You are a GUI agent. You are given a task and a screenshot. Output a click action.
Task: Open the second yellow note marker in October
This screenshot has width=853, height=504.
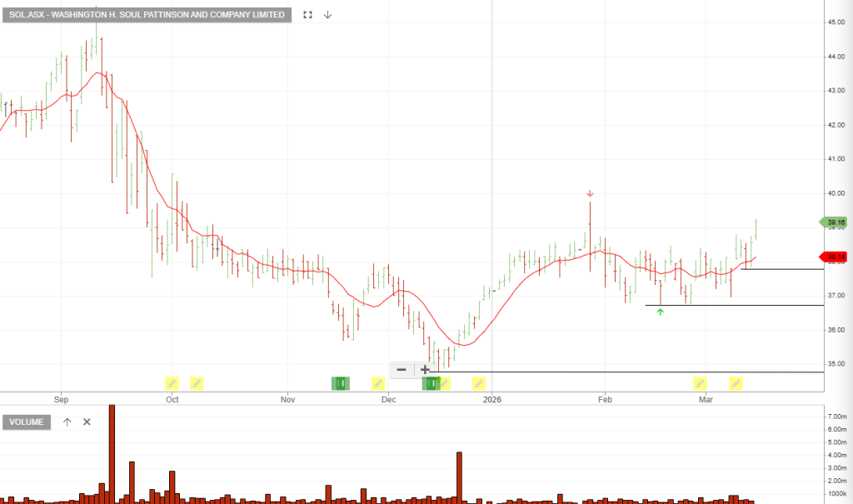(197, 383)
